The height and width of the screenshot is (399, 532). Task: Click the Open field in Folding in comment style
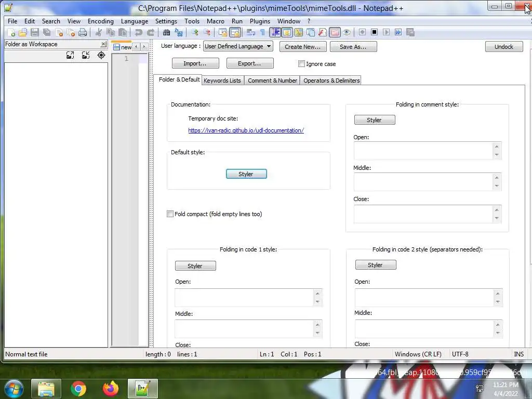click(x=427, y=151)
